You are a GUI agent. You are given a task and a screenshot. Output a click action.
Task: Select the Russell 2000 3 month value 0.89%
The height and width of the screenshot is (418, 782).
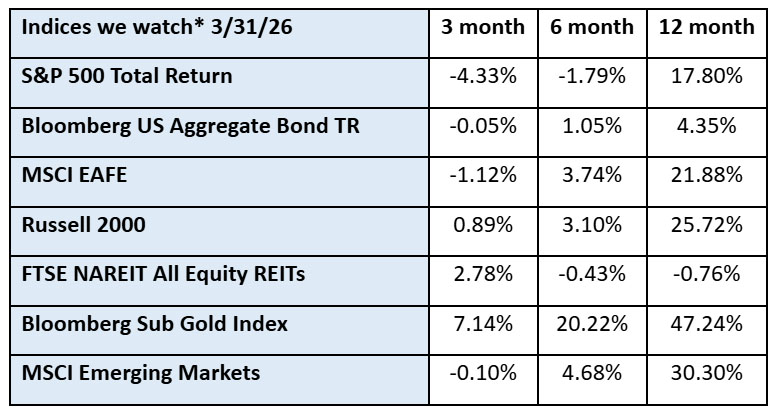click(483, 224)
